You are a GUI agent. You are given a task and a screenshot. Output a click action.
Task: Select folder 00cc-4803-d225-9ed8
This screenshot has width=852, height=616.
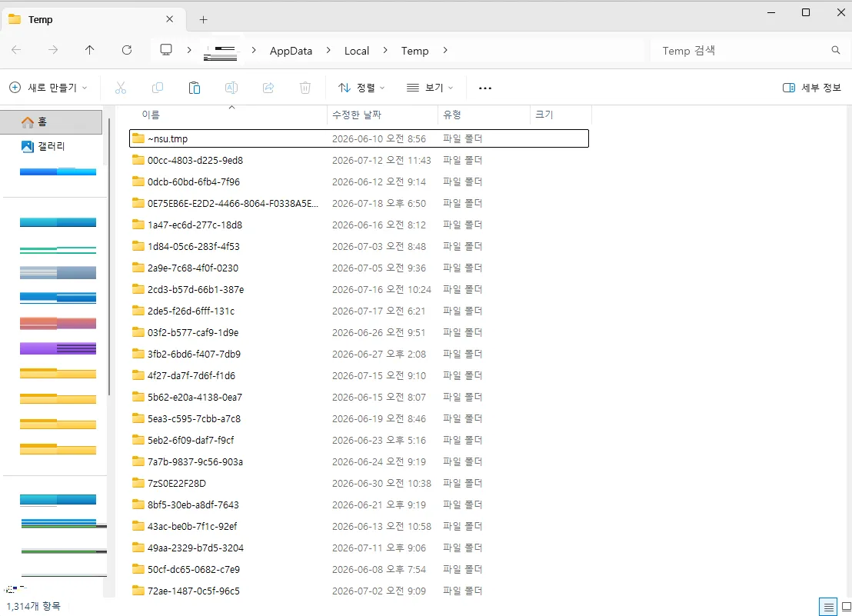358,160
